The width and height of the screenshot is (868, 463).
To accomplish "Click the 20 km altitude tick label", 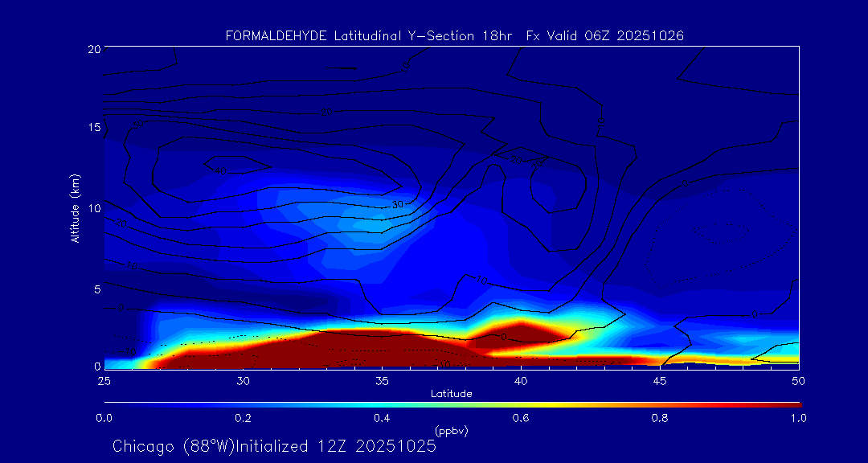I will click(x=92, y=49).
